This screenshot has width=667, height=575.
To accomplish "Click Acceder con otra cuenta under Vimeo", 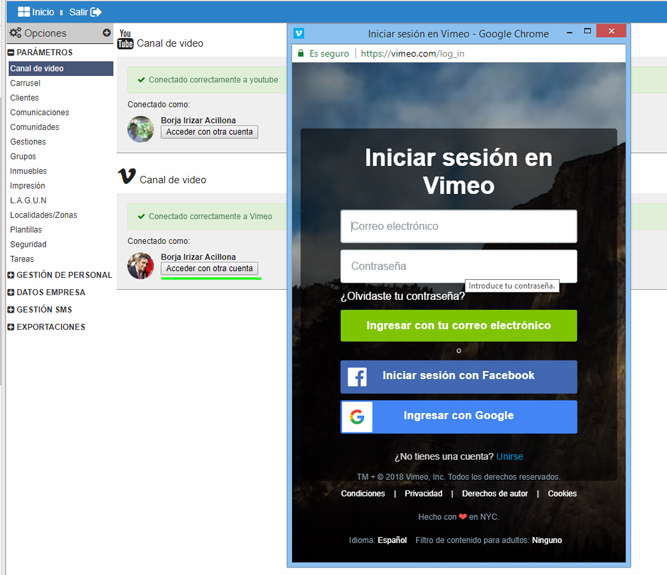I will coord(209,268).
